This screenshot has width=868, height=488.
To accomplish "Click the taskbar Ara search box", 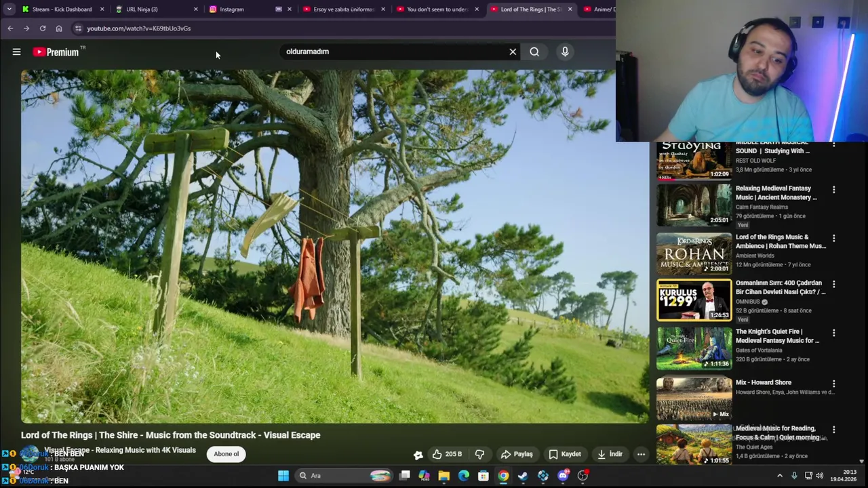I will 344,476.
